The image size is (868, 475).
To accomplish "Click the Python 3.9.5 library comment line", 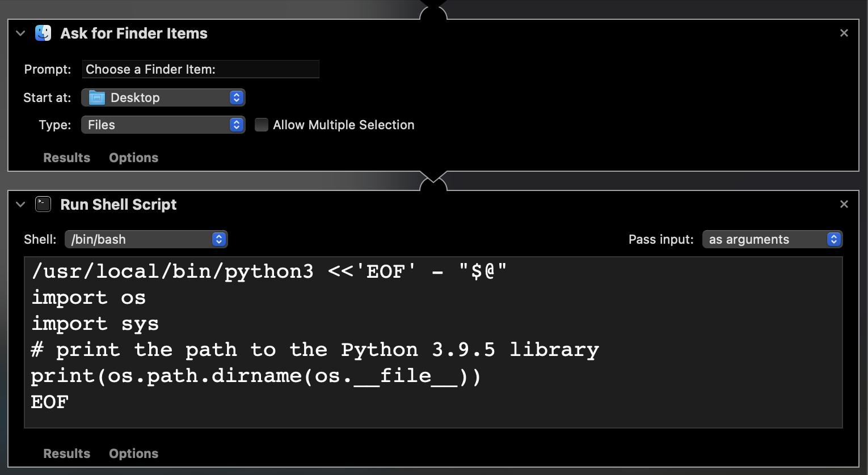I will pyautogui.click(x=315, y=350).
